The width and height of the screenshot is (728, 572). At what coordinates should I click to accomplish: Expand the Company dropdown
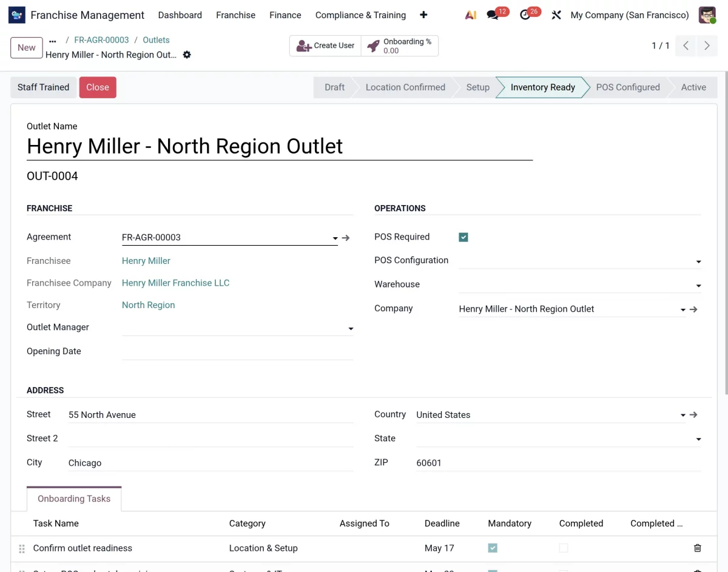point(682,309)
